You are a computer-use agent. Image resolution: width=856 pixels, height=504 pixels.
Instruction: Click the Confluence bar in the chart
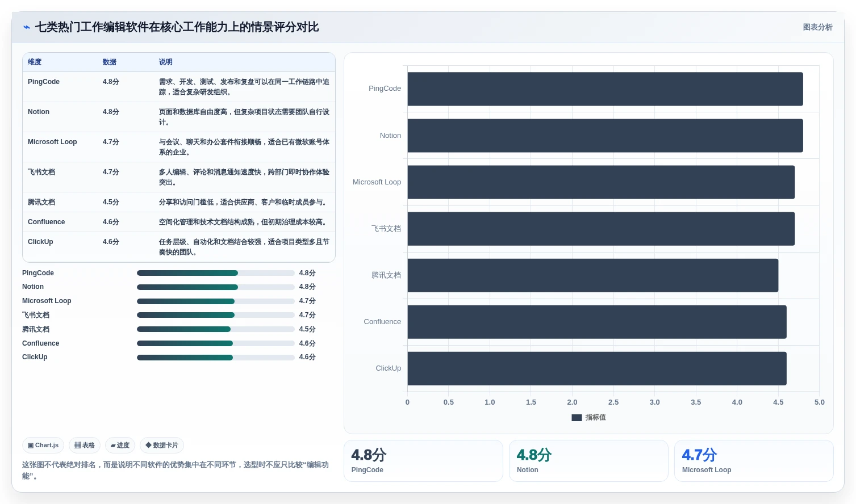(x=597, y=322)
